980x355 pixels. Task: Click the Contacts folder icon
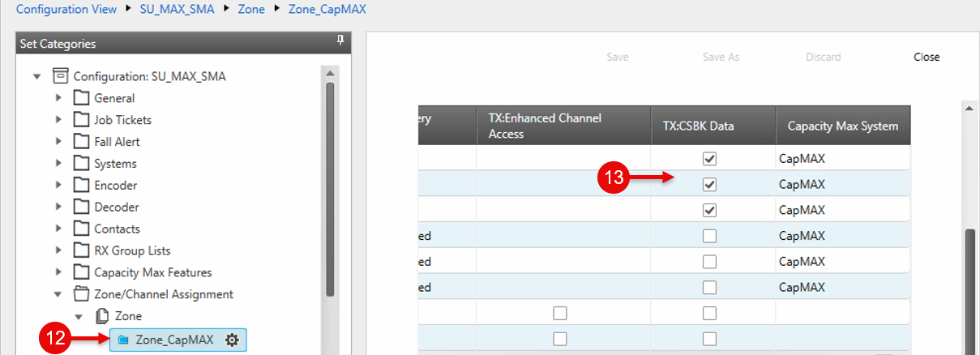tap(81, 229)
